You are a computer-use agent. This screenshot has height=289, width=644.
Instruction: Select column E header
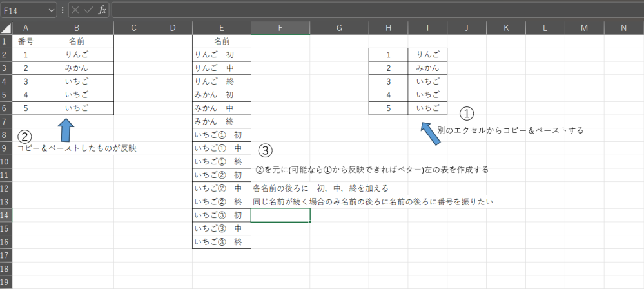pyautogui.click(x=221, y=28)
